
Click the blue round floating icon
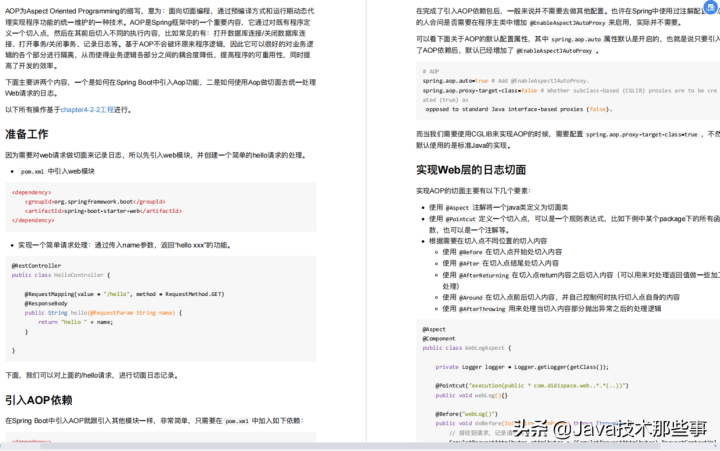pos(711,7)
